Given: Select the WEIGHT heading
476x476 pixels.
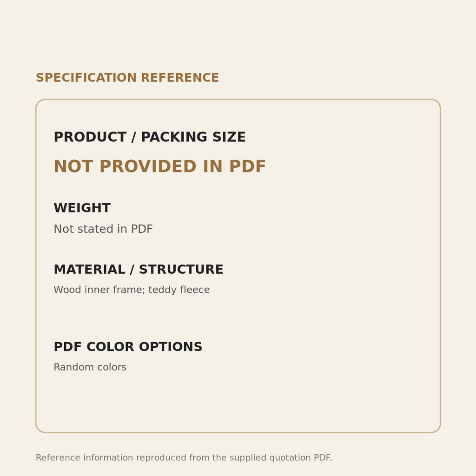Looking at the screenshot, I should coord(82,208).
